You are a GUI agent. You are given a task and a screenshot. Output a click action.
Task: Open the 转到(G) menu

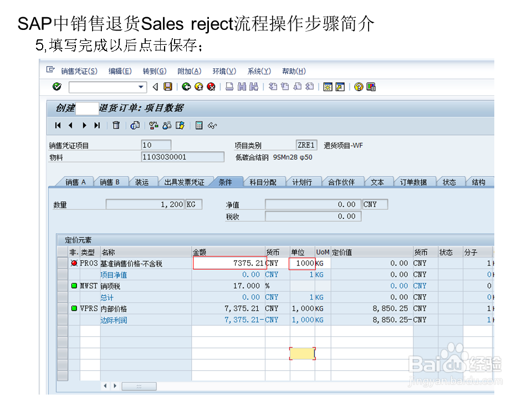coord(155,71)
